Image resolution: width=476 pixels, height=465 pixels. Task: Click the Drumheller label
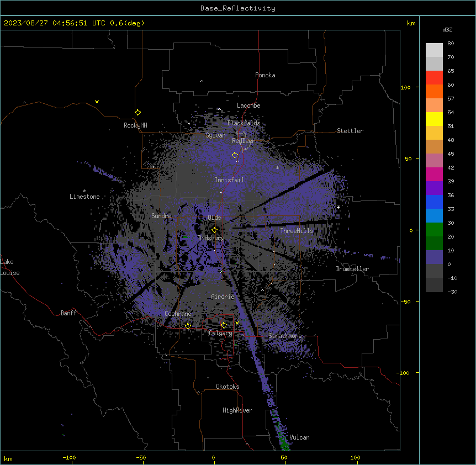352,269
